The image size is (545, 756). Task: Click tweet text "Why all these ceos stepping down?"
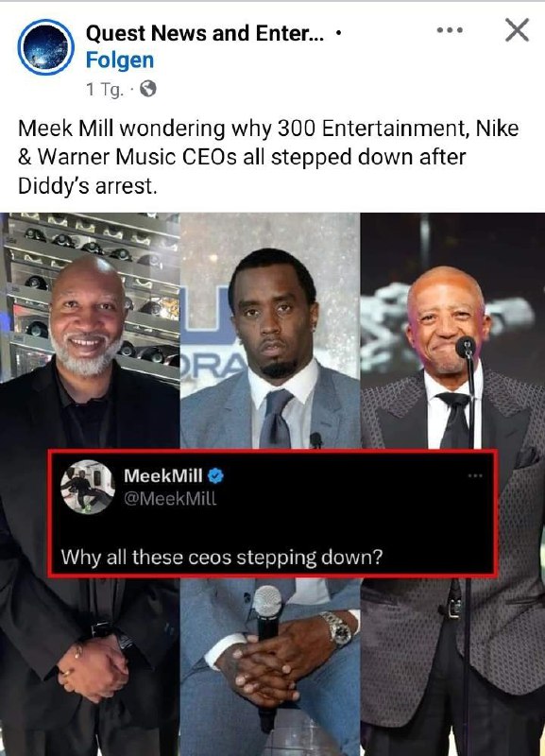pos(221,558)
